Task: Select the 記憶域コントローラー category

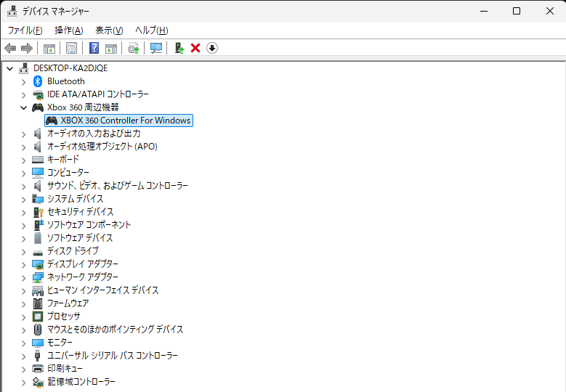Action: click(81, 382)
